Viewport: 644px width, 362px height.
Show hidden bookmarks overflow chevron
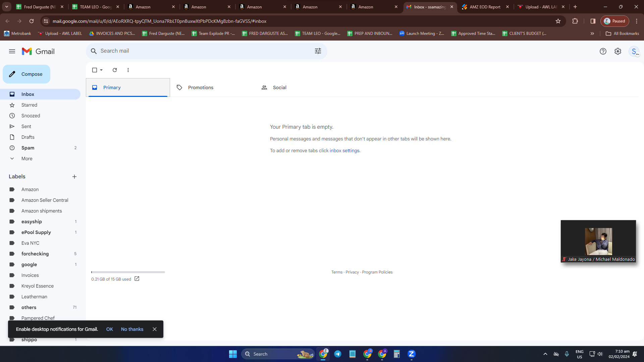592,34
